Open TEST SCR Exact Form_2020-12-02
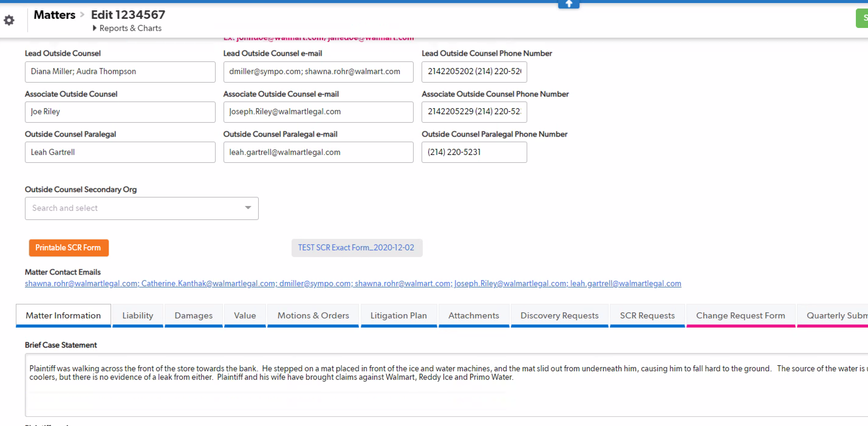 [357, 247]
